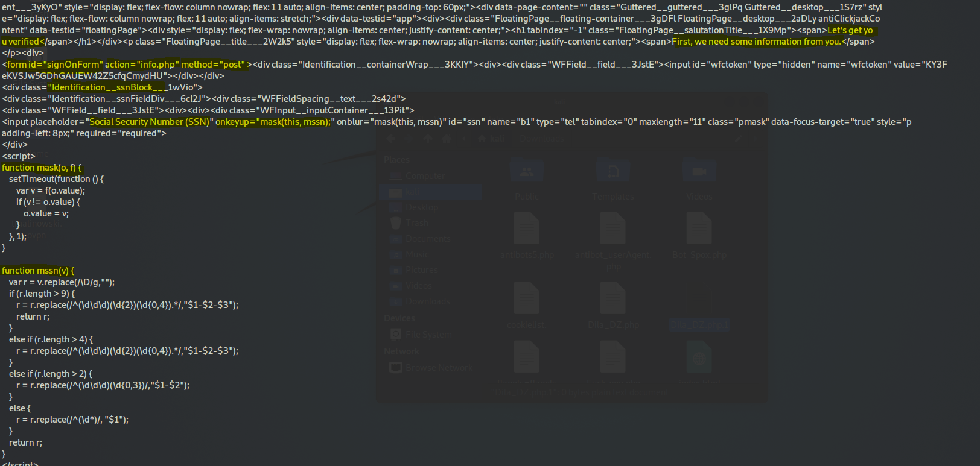Screen dimensions: 980x466
Task: Click the kali path bar button
Action: click(x=492, y=139)
